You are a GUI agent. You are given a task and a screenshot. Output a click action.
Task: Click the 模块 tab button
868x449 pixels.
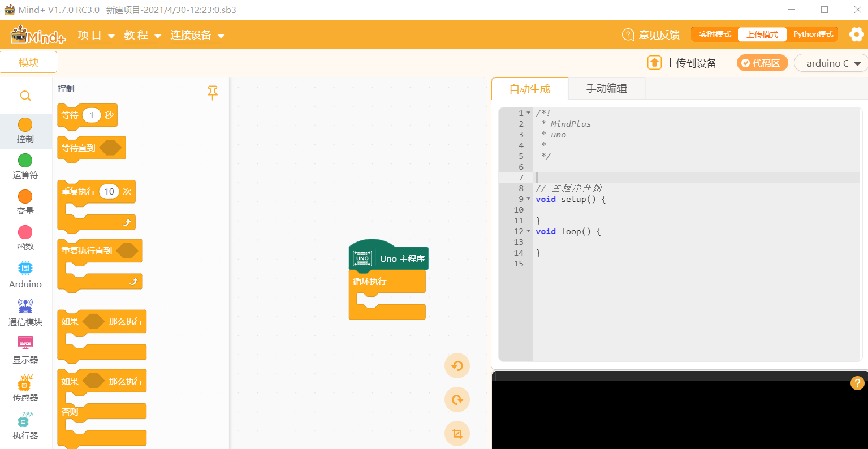(28, 62)
